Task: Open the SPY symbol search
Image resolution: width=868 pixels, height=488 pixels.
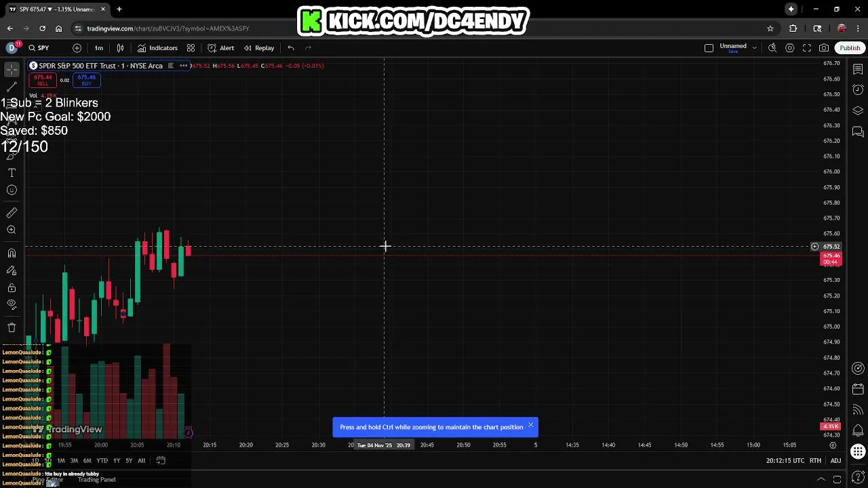Action: (39, 48)
